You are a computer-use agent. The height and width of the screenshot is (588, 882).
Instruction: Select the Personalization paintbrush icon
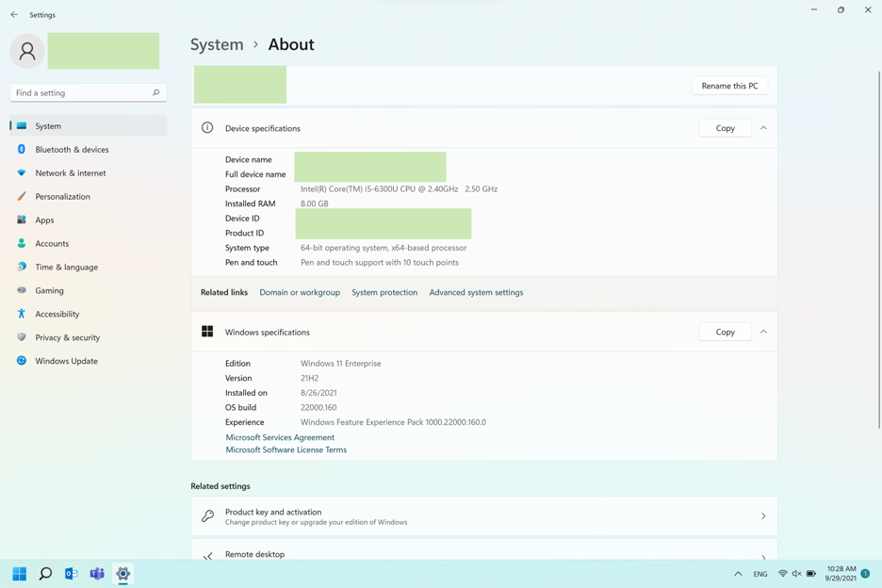click(22, 196)
